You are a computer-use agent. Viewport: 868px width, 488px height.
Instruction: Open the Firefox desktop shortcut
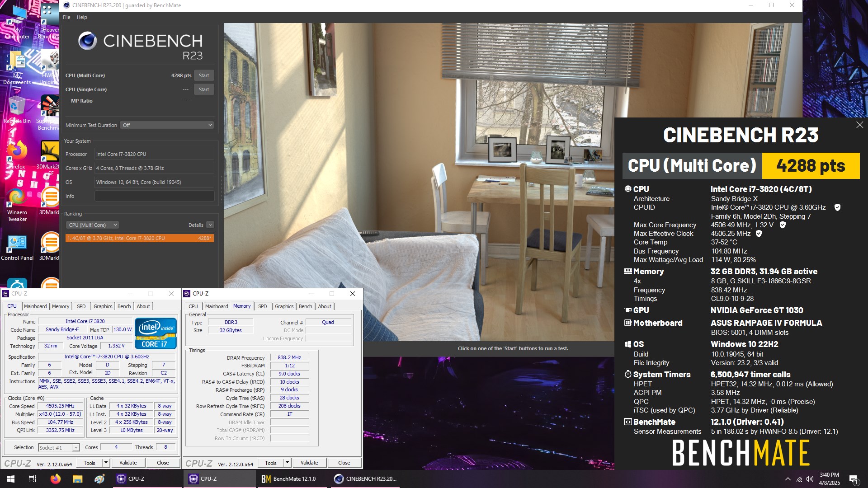point(17,155)
